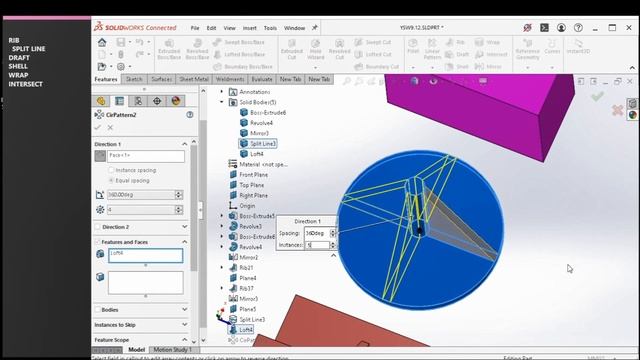The width and height of the screenshot is (640, 360).
Task: Click the Options gear icon
Action: click(121, 67)
